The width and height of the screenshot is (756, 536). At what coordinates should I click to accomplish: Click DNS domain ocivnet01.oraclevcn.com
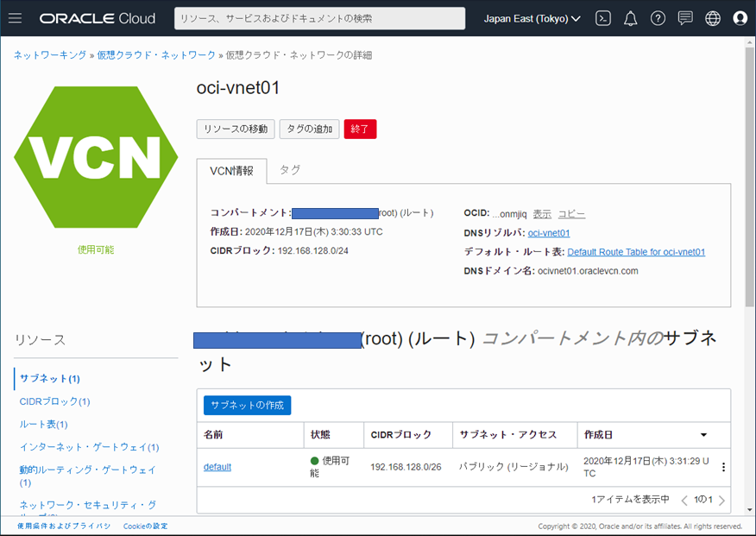click(x=588, y=271)
